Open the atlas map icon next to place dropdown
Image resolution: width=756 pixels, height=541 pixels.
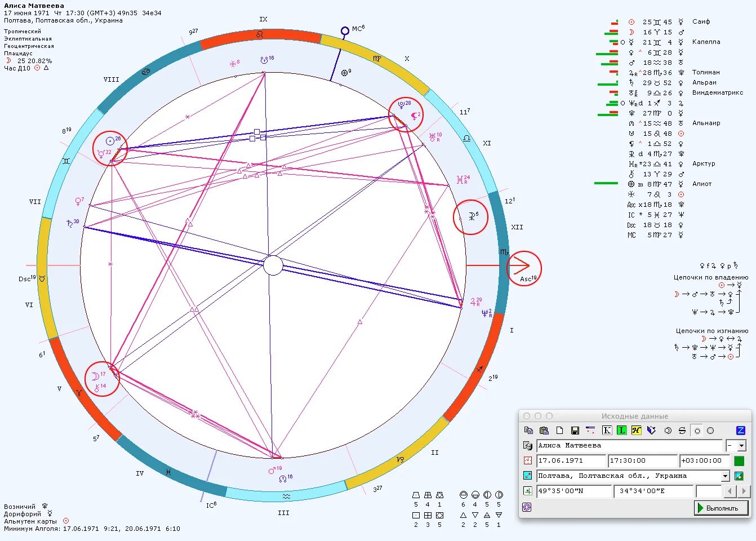tap(739, 476)
